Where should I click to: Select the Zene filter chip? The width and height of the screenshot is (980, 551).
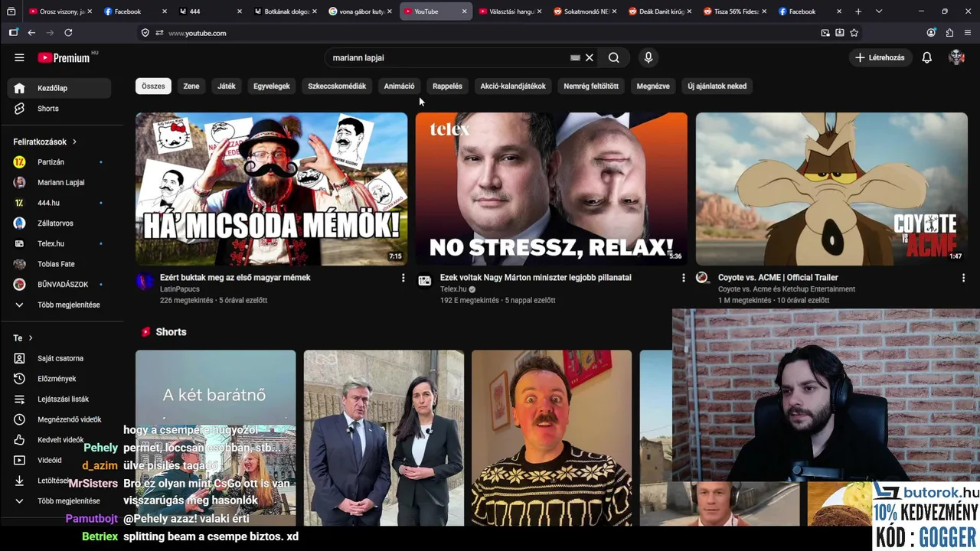(x=191, y=86)
